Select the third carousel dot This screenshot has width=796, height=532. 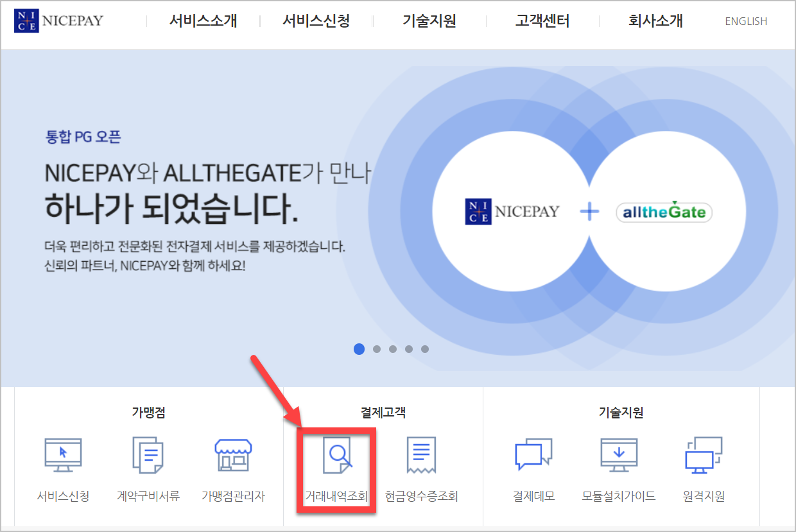pyautogui.click(x=393, y=349)
